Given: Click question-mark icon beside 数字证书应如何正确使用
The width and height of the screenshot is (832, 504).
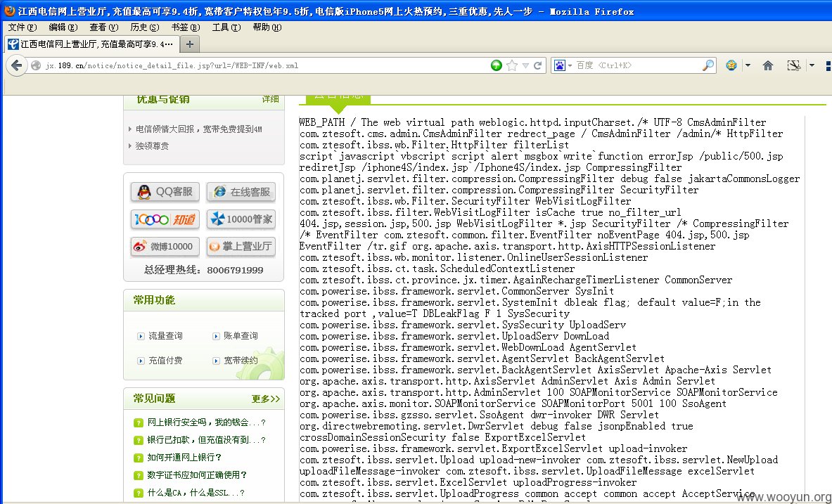Looking at the screenshot, I should click(x=138, y=475).
